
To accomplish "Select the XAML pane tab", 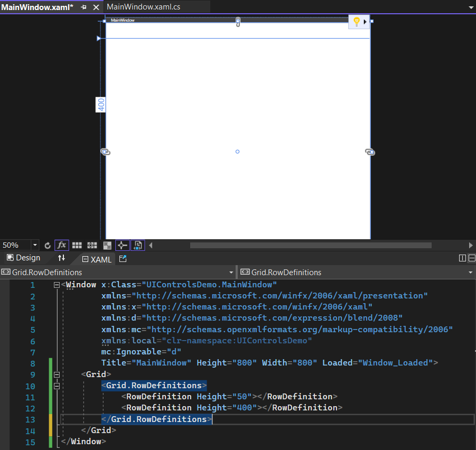I will pyautogui.click(x=97, y=259).
